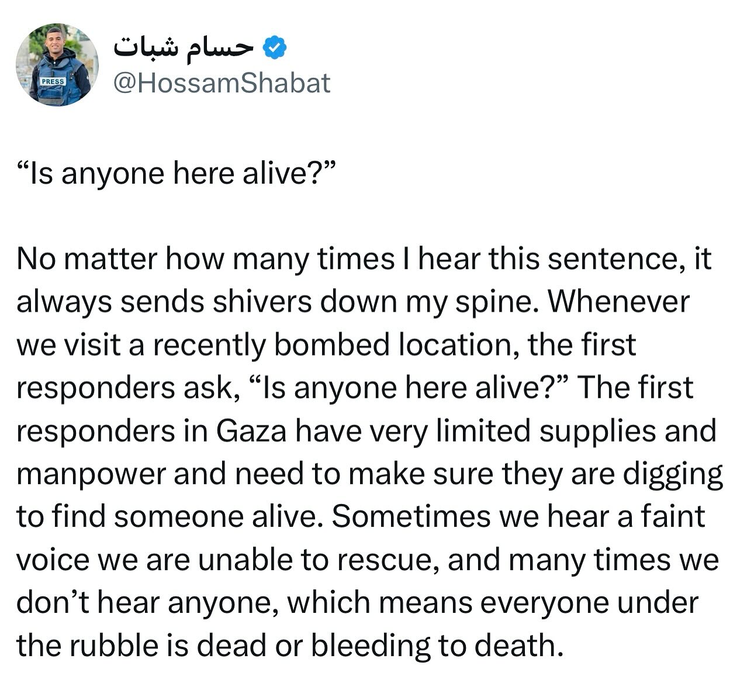Click the opening quote "Is anyone here alive?"
Image resolution: width=754 pixels, height=700 pixels.
[175, 174]
